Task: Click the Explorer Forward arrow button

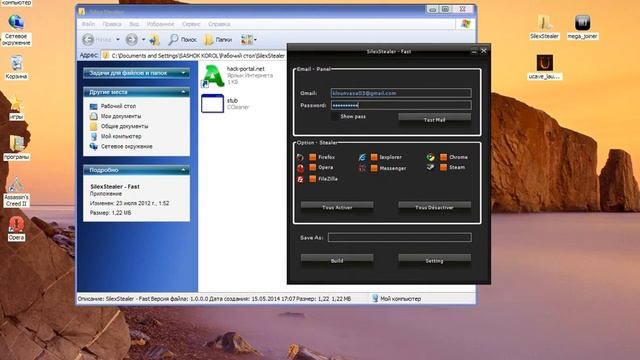Action: (131, 40)
